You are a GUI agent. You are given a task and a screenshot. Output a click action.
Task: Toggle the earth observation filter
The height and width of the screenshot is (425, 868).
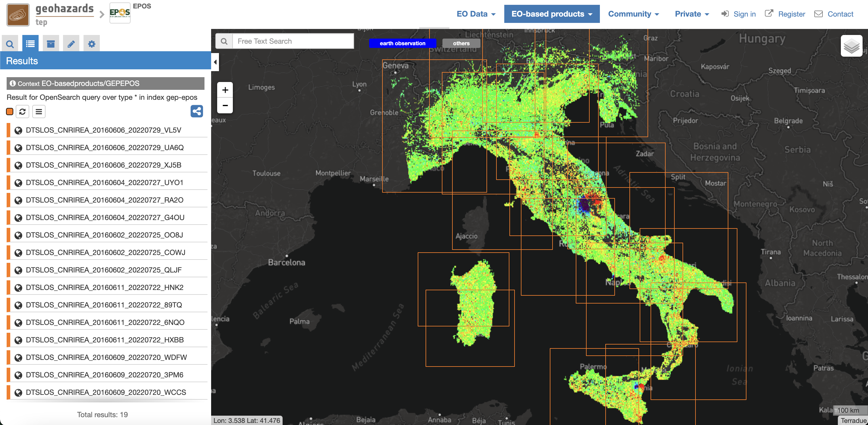402,43
